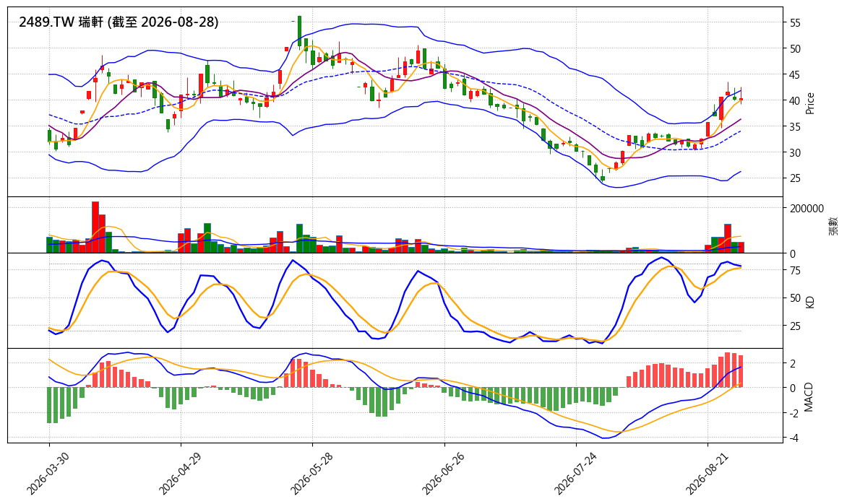Click the price axis value 45
847x504 pixels.
click(x=795, y=74)
